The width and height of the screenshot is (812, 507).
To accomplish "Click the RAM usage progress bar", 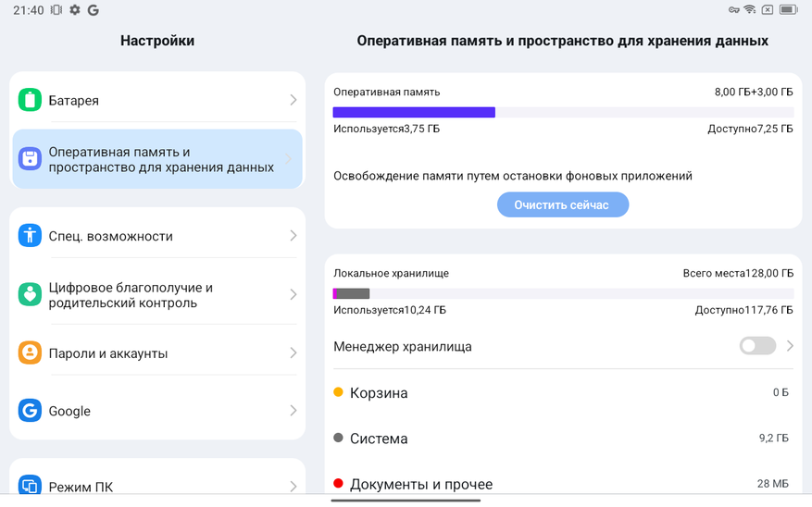I will 563,113.
